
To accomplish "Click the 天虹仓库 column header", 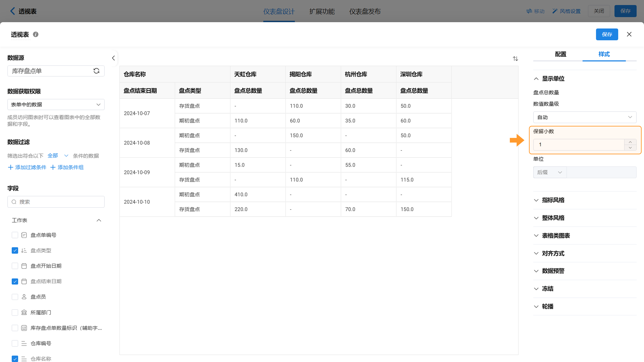I will point(258,74).
